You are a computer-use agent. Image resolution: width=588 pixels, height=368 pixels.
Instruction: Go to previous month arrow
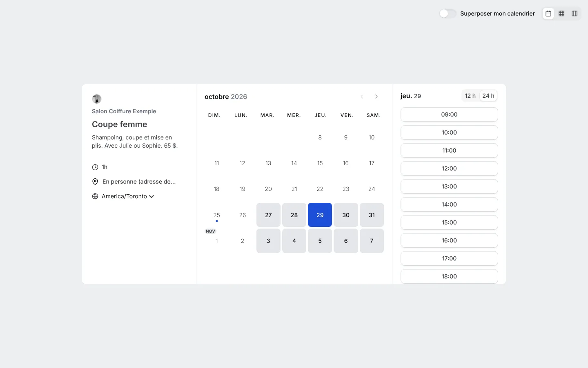362,96
